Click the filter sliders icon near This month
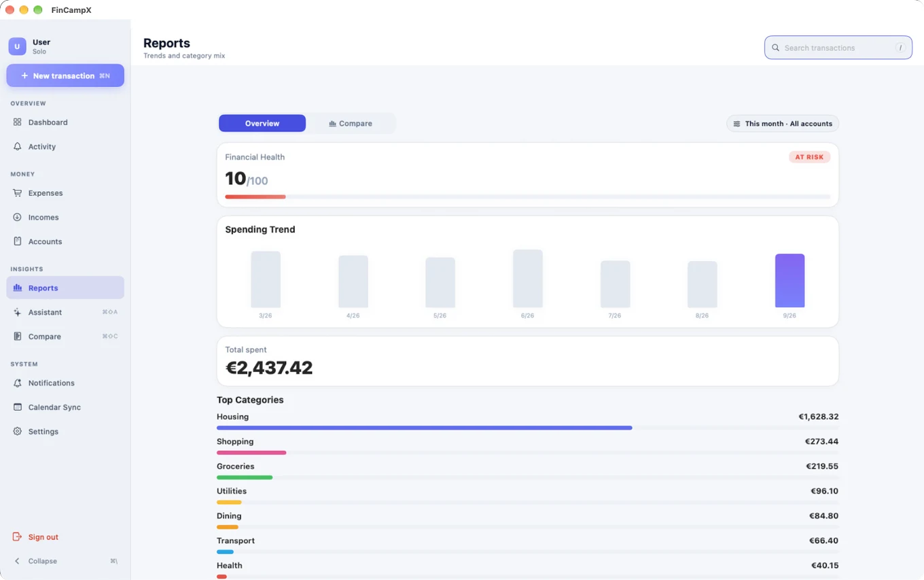Image resolution: width=924 pixels, height=580 pixels. pos(736,124)
